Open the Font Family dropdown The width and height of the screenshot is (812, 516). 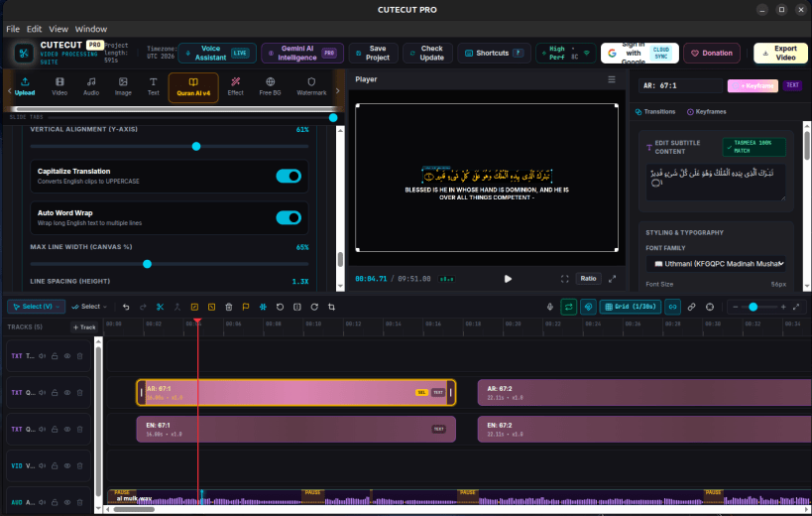pos(716,264)
